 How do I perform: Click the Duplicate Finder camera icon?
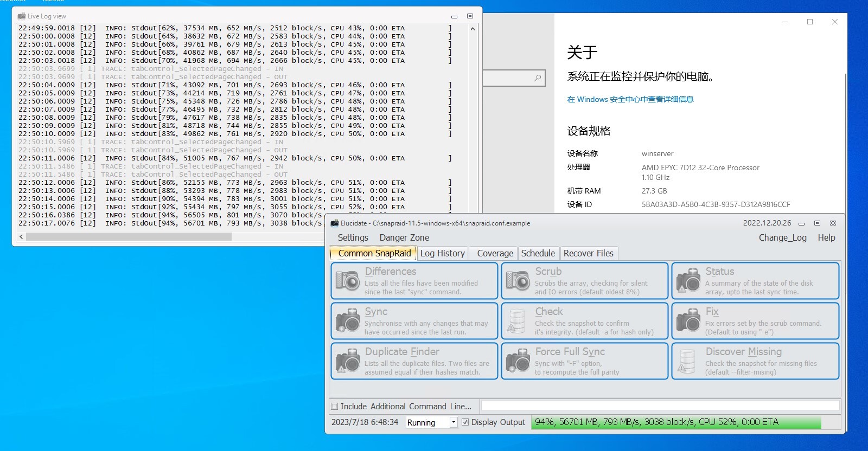[348, 361]
